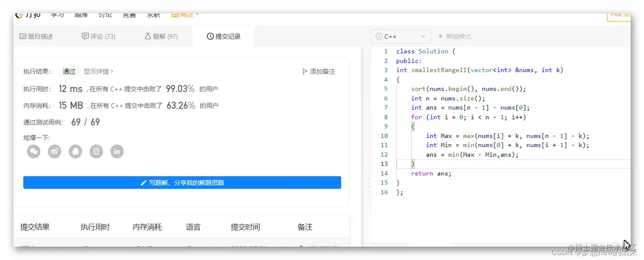
Task: Share result via the Douban icon
Action: pyautogui.click(x=96, y=151)
